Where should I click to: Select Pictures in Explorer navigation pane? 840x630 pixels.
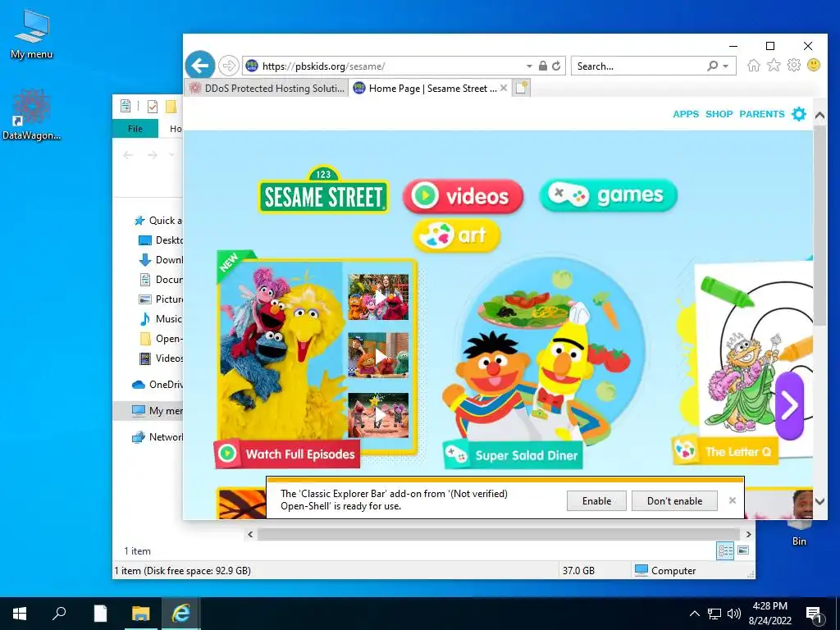(161, 299)
